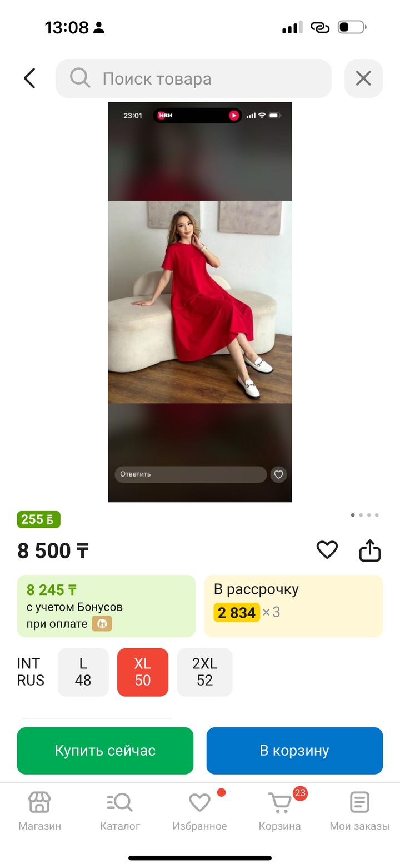Screen dimensions: 400x868
Task: Clear search with the X button
Action: (363, 78)
